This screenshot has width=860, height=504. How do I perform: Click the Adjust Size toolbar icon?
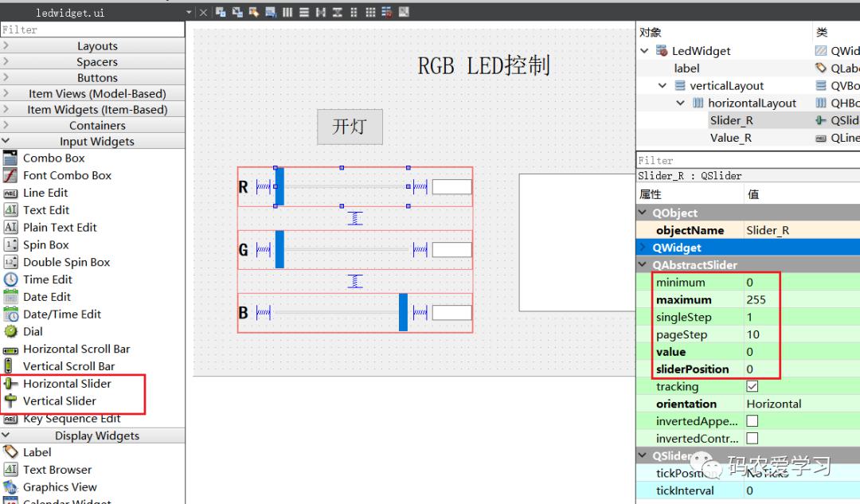pyautogui.click(x=405, y=11)
